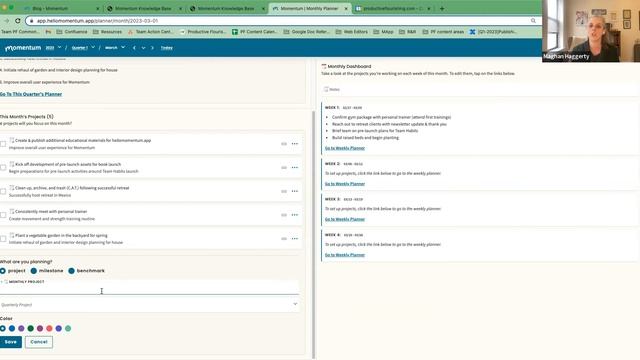Check off 'Clean up, archive, and trash' project
Image resolution: width=640 pixels, height=360 pixels.
3,191
